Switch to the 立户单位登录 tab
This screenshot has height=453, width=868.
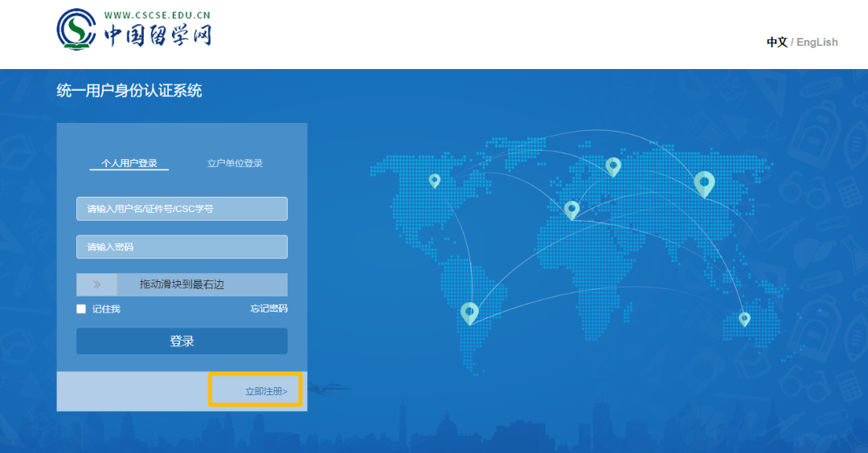[235, 163]
